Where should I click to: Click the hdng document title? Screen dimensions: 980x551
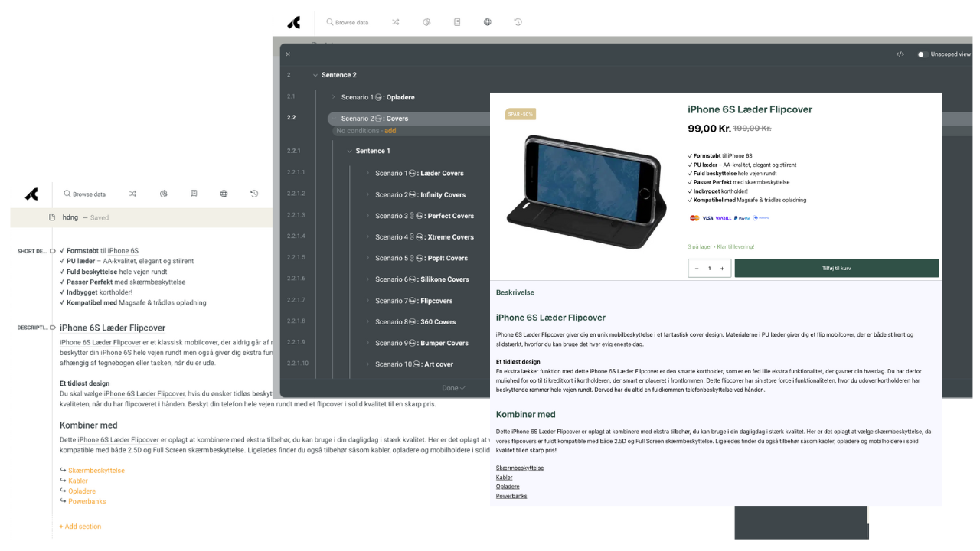point(70,217)
